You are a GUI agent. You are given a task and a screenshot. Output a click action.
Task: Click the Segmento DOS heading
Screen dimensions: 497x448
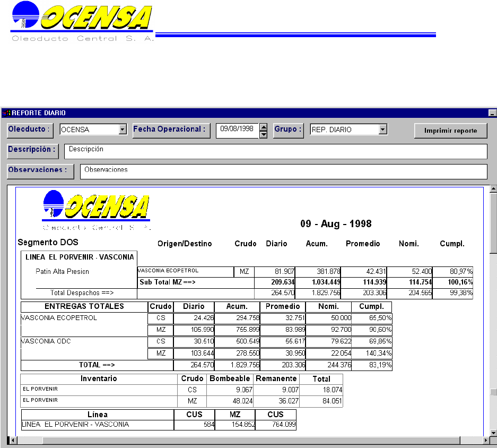tap(48, 243)
